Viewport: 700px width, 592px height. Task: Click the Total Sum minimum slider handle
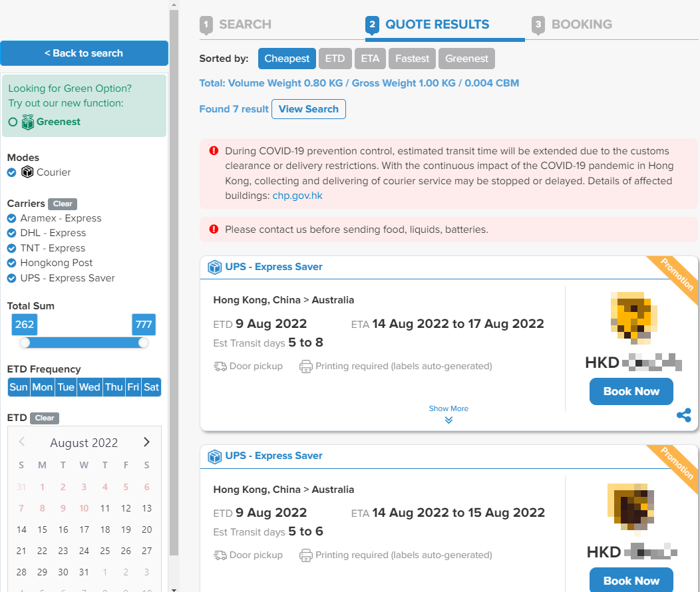click(25, 343)
